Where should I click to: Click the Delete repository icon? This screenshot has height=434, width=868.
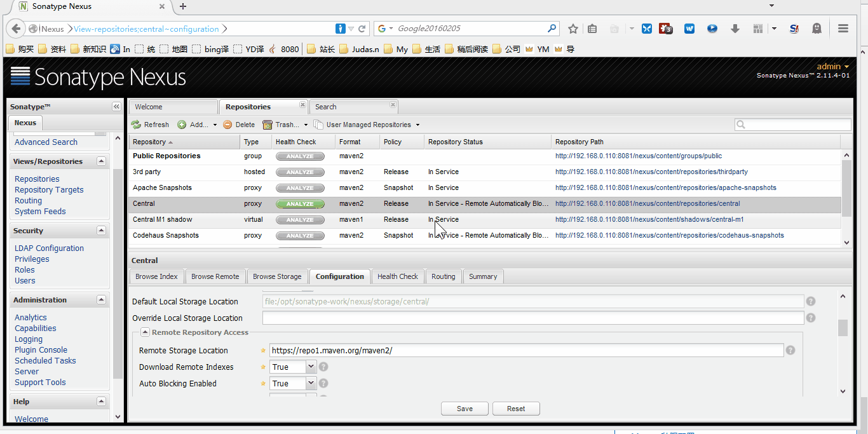coord(227,125)
